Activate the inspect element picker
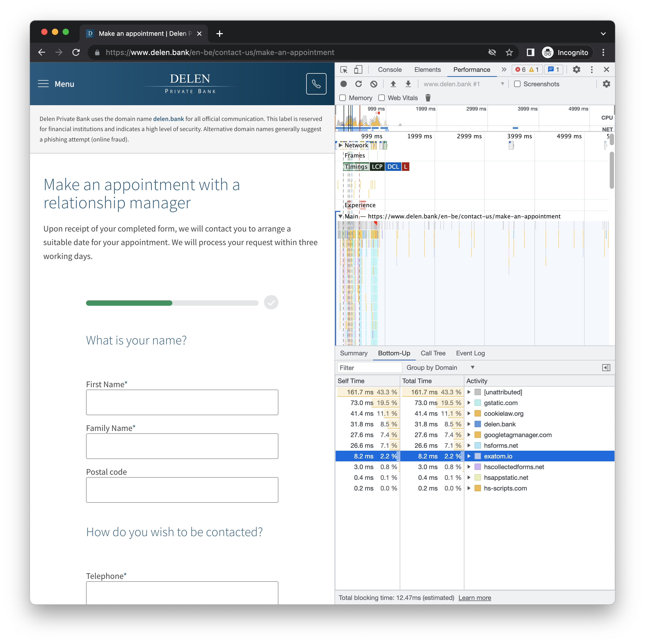This screenshot has width=645, height=644. coord(344,69)
